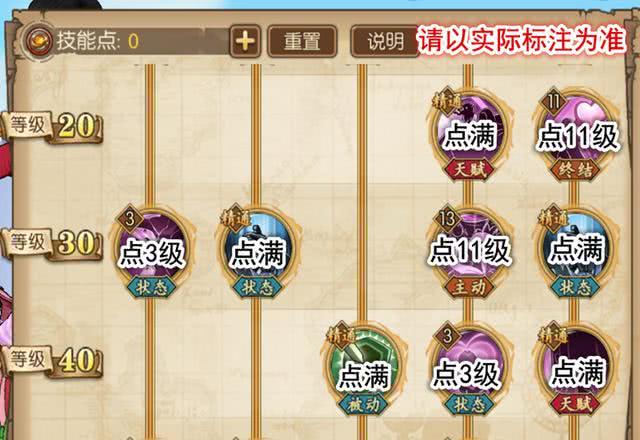Select the level 30 主动 active skill

point(469,251)
